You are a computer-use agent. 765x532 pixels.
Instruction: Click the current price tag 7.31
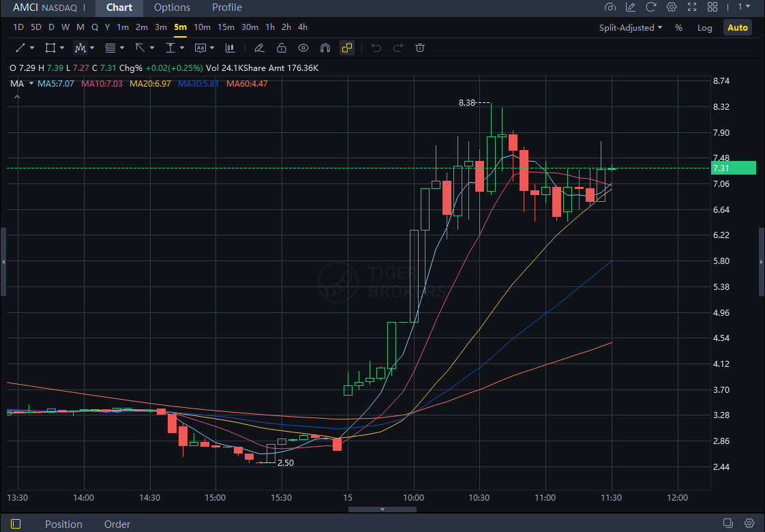[734, 168]
